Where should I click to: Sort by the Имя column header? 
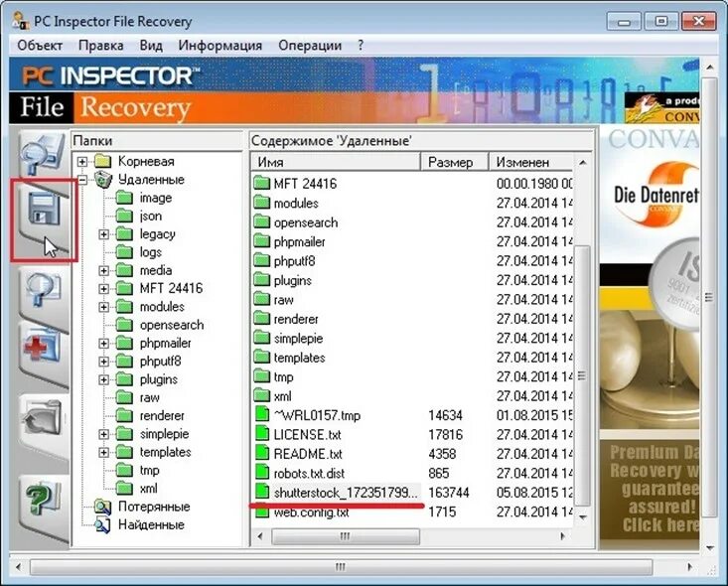[336, 162]
